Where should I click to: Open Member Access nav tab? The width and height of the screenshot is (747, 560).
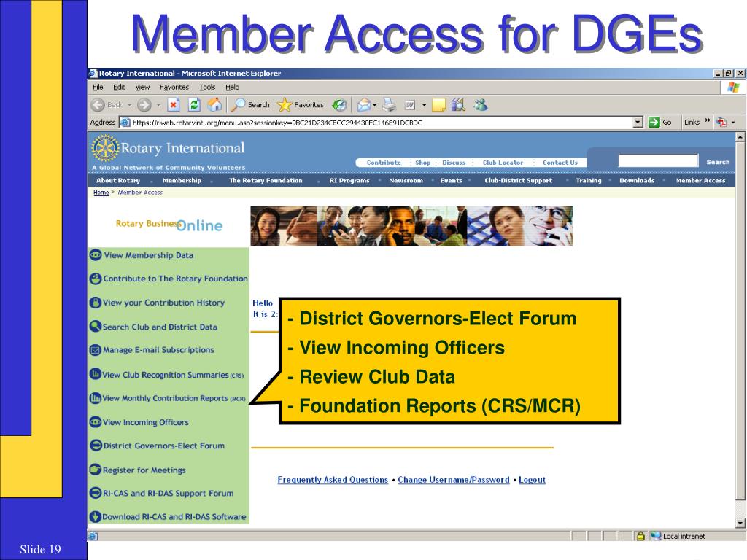coord(700,181)
